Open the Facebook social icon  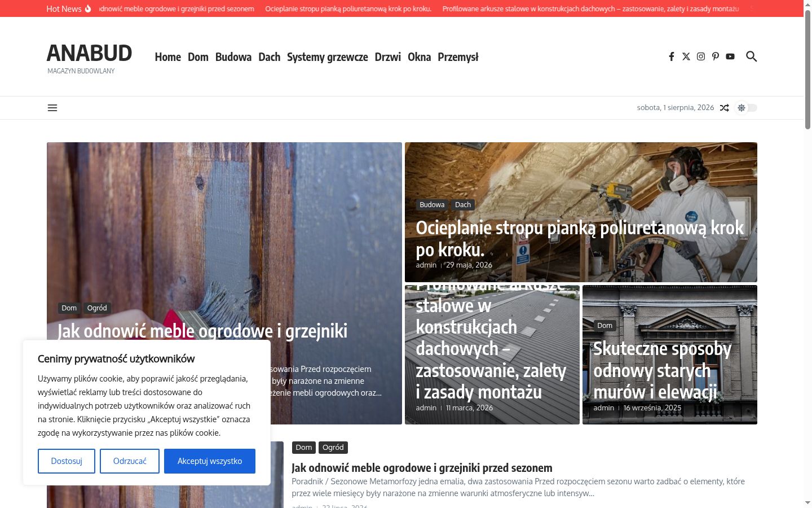pos(671,56)
